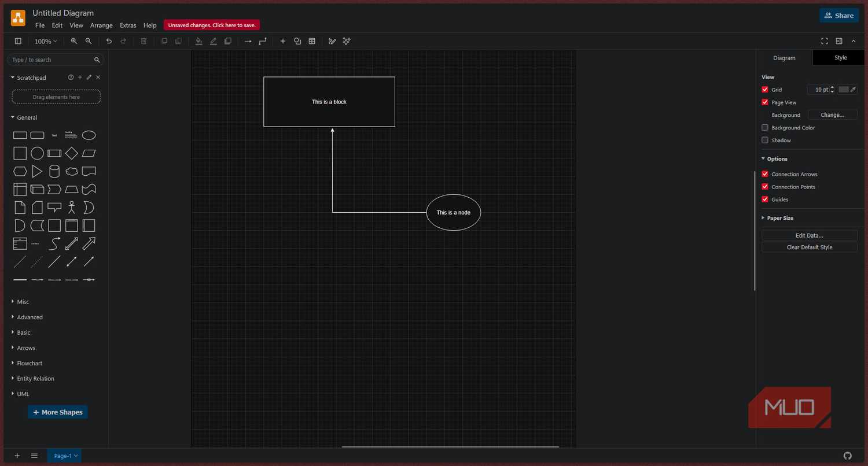The image size is (868, 466).
Task: Switch to the Style tab
Action: 840,58
